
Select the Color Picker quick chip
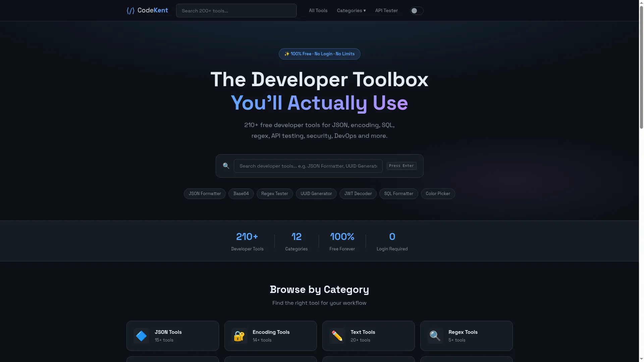438,194
